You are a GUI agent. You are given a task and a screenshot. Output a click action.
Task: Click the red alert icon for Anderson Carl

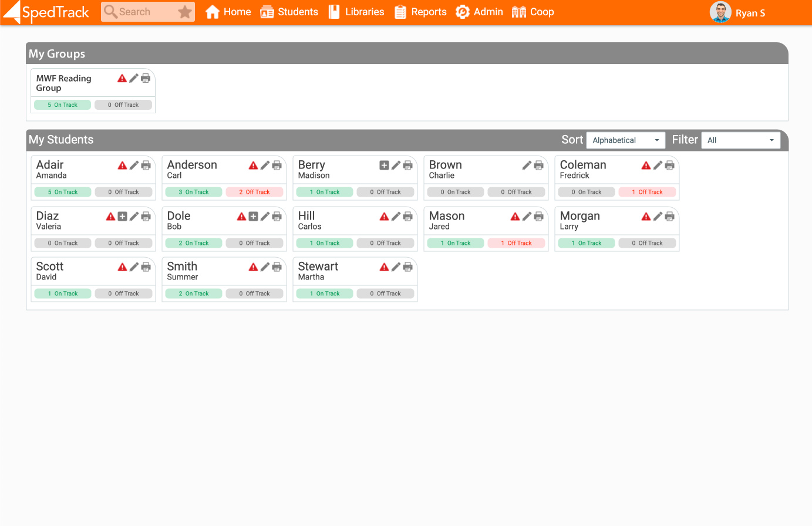point(253,166)
